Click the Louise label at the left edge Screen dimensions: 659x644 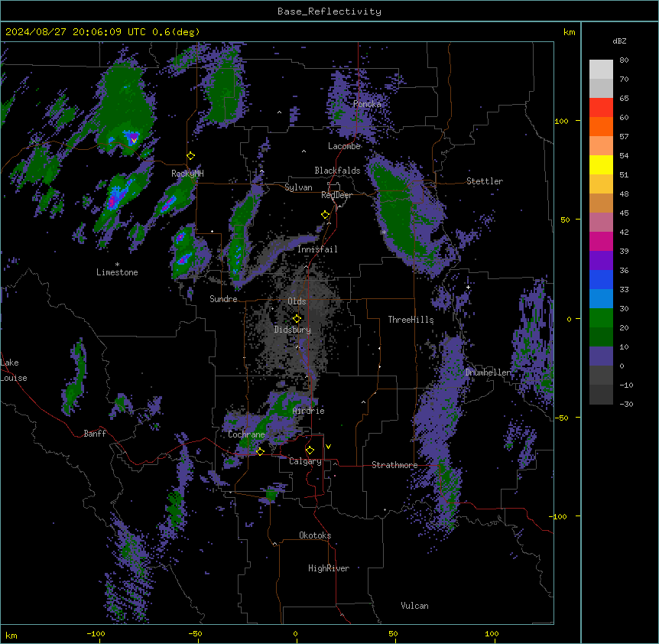coord(14,378)
